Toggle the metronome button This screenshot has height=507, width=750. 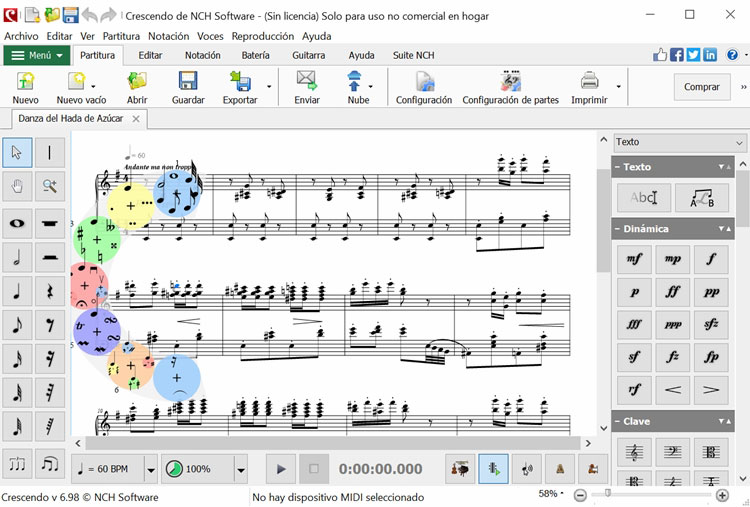560,469
